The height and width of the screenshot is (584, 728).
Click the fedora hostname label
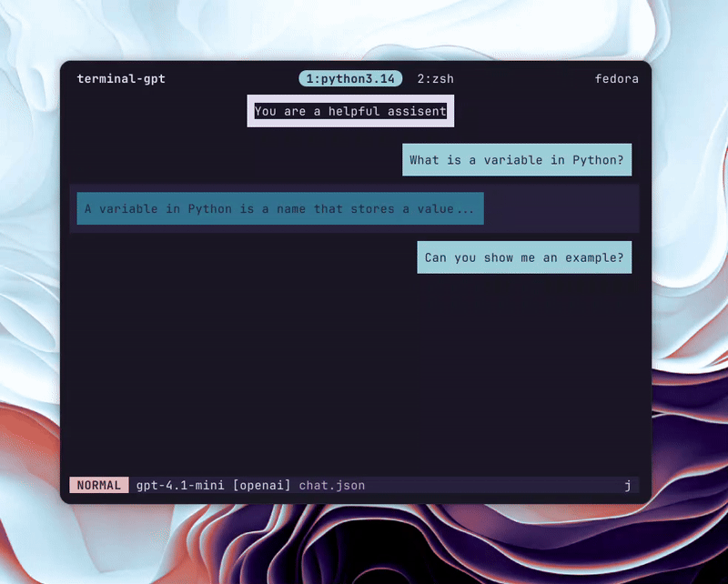click(616, 79)
